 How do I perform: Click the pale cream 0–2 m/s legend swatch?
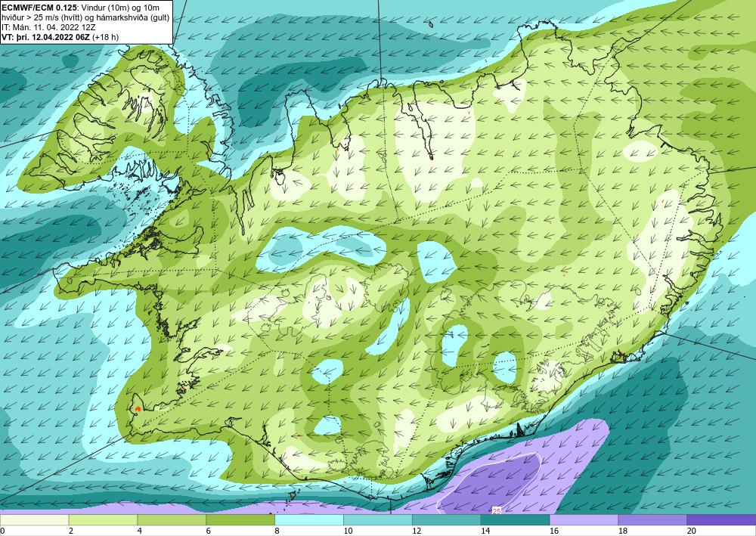[34, 520]
